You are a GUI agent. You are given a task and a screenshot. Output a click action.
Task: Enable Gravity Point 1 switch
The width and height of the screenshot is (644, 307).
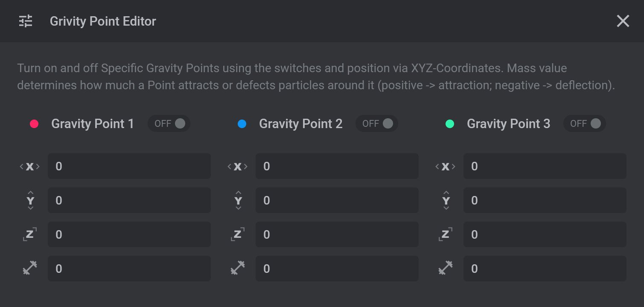[x=169, y=123]
